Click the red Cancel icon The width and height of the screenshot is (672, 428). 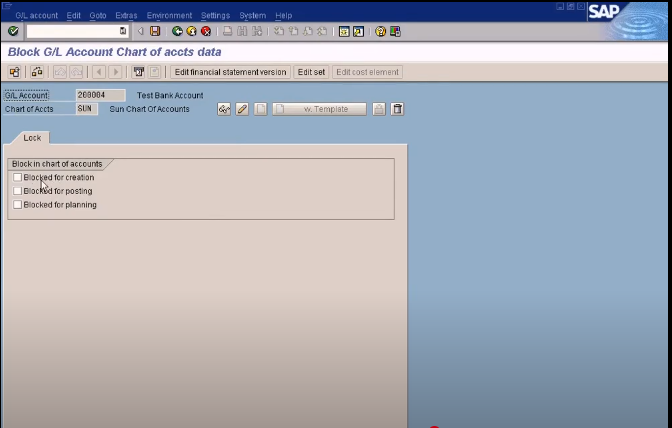(206, 31)
